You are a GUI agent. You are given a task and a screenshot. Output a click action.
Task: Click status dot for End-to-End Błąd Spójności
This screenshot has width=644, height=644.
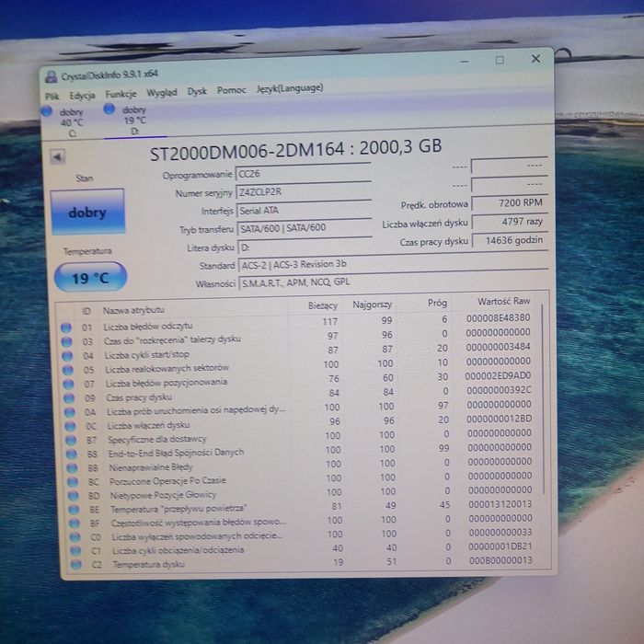click(x=72, y=454)
